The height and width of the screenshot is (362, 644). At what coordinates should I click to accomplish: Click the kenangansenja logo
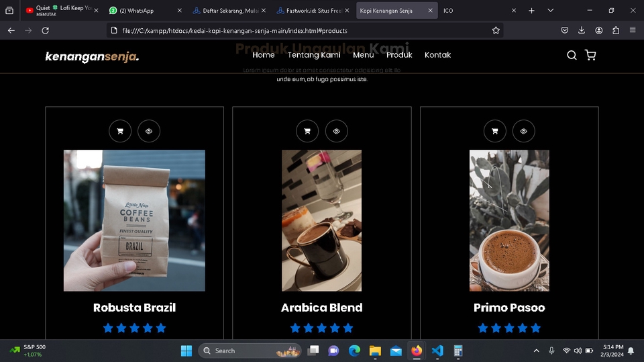tap(92, 56)
